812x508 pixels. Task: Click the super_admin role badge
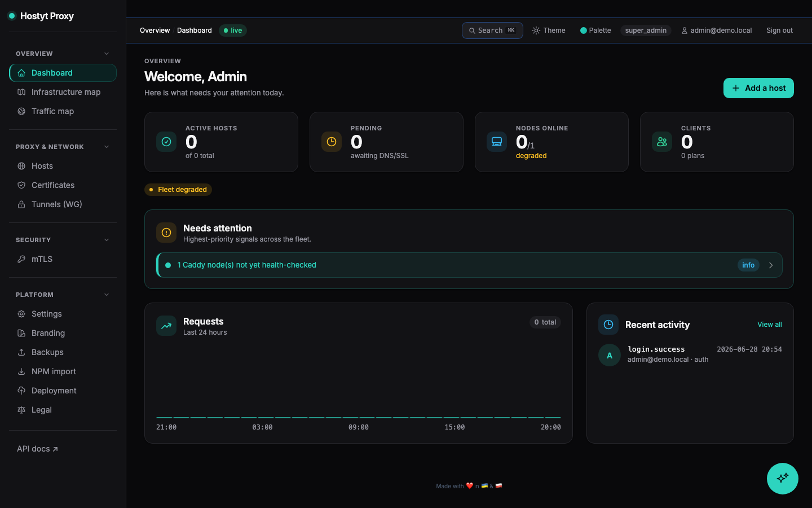646,30
